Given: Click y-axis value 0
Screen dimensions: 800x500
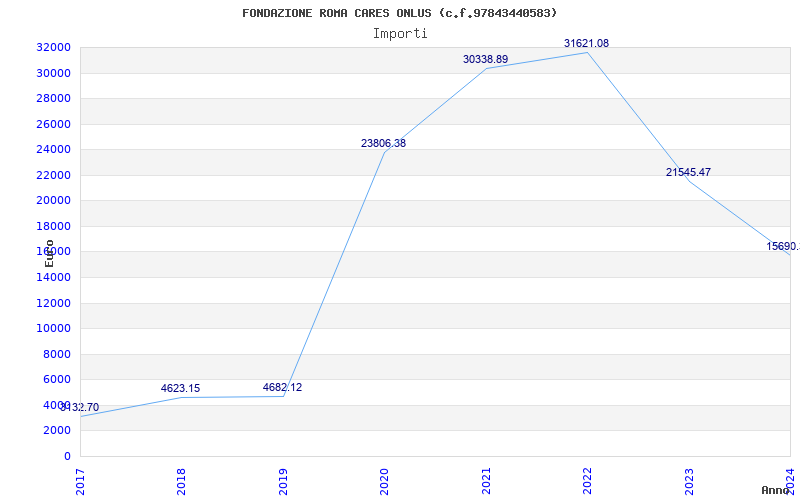Looking at the screenshot, I should tap(67, 457).
